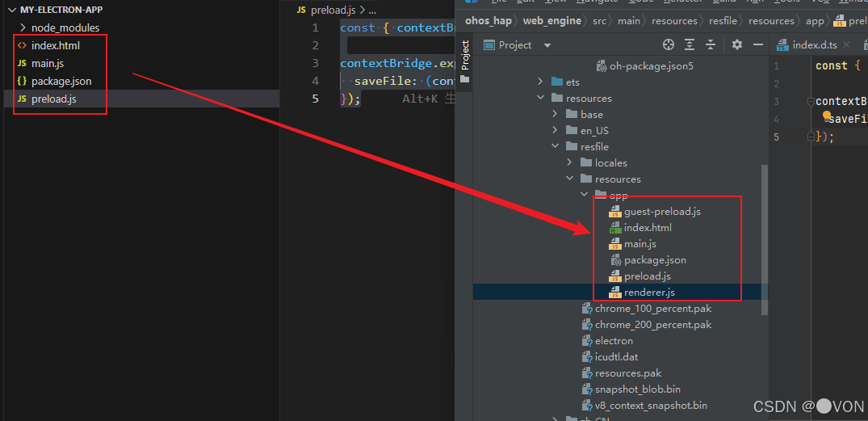
Task: Click the resfile breadcrumb segment
Action: click(x=724, y=21)
